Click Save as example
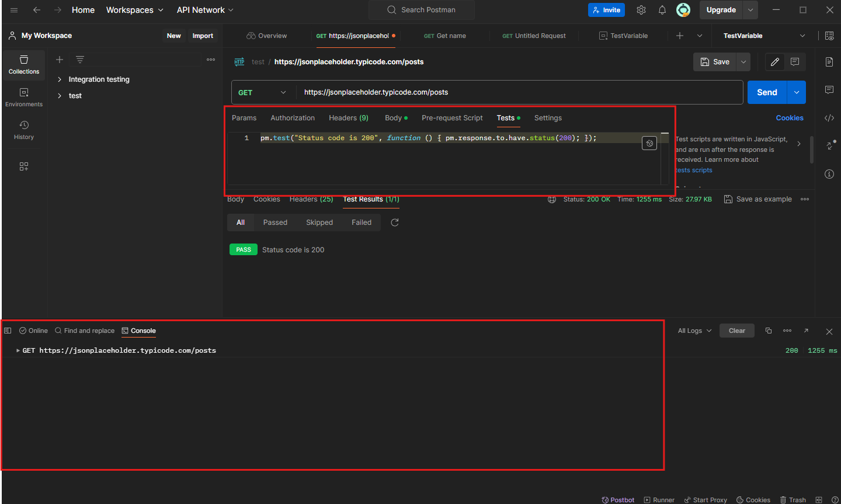The height and width of the screenshot is (504, 841). pos(758,199)
